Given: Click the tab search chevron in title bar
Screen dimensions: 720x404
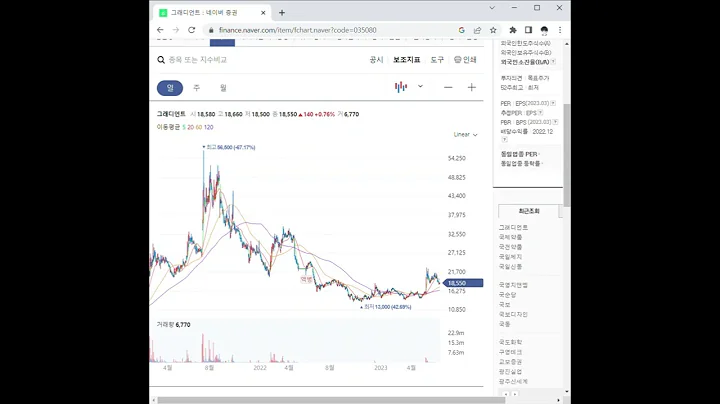Looking at the screenshot, I should (492, 8).
